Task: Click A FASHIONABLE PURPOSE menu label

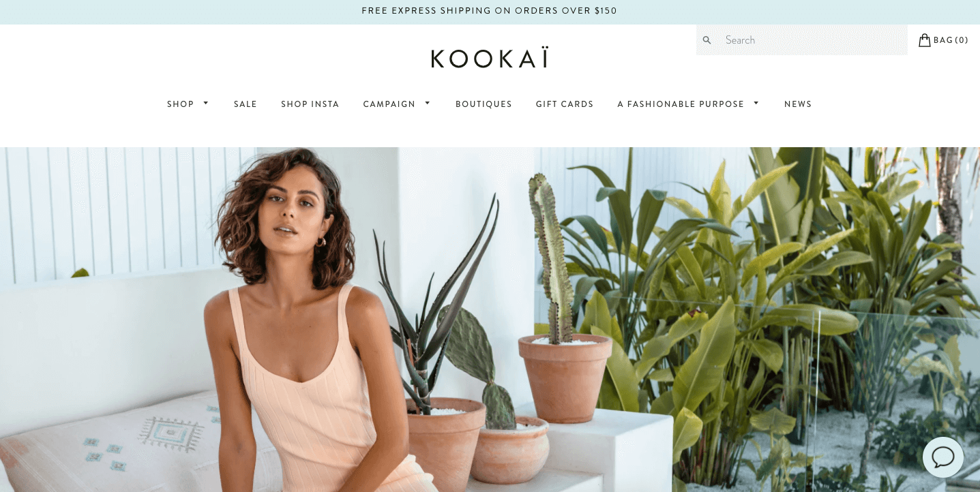Action: (681, 104)
